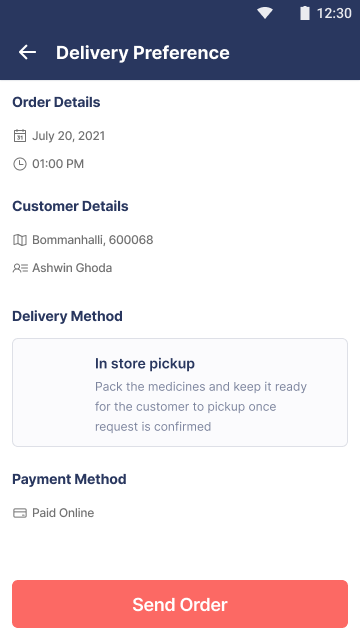Tap the battery status icon
Viewport: 360px width, 640px height.
click(x=304, y=13)
